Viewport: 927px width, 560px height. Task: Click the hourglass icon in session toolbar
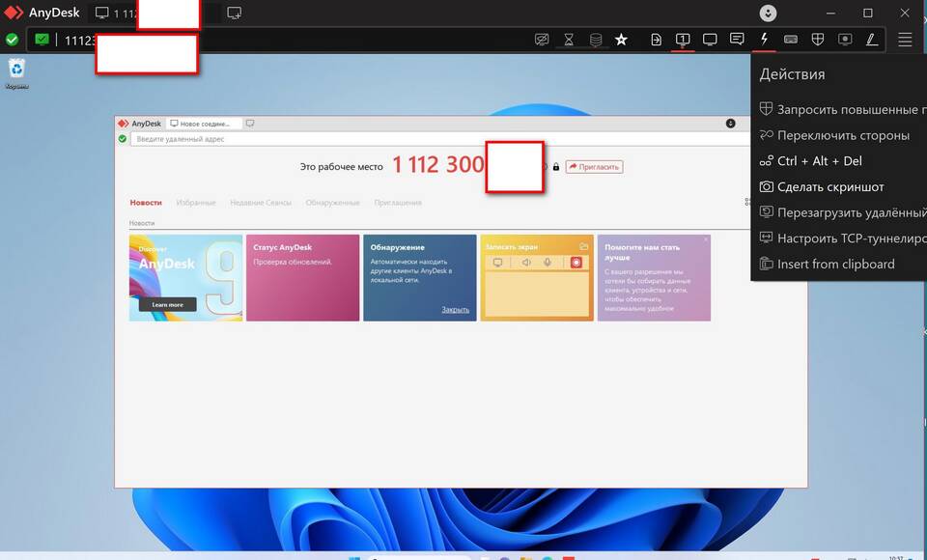coord(569,40)
